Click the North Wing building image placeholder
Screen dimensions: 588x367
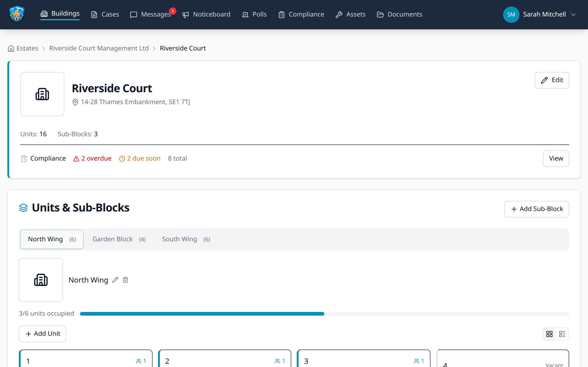[x=41, y=280]
